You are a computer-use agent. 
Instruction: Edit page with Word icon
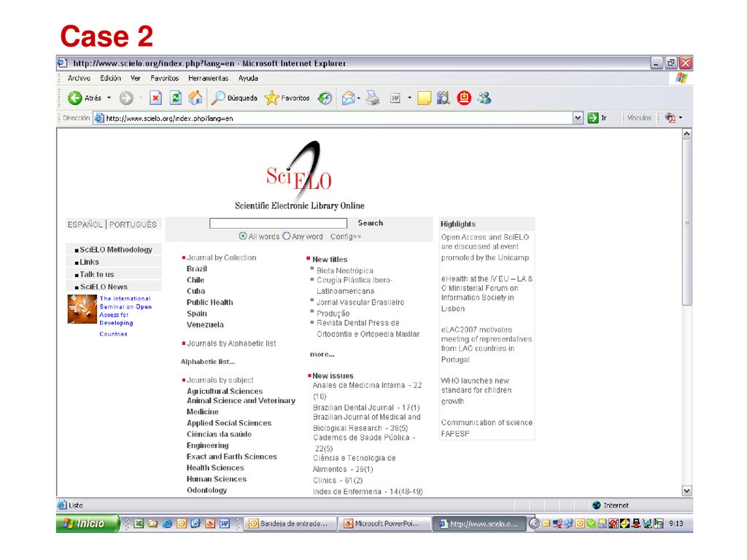tap(395, 98)
